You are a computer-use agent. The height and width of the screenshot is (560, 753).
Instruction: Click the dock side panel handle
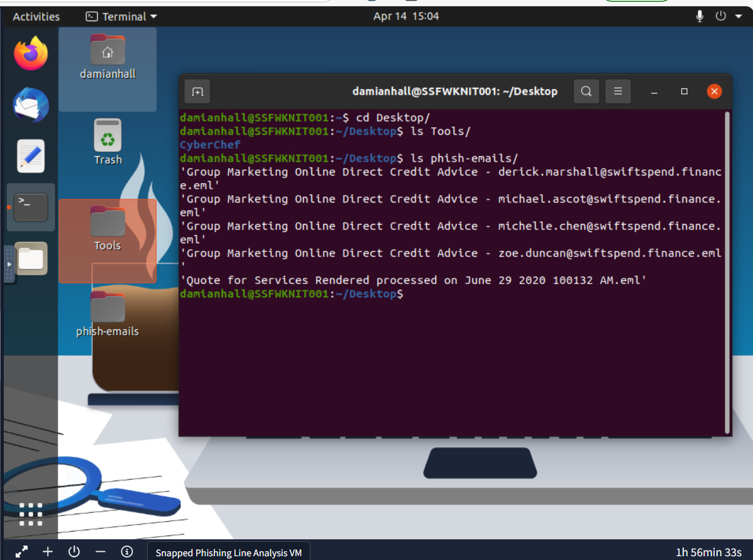pos(9,264)
